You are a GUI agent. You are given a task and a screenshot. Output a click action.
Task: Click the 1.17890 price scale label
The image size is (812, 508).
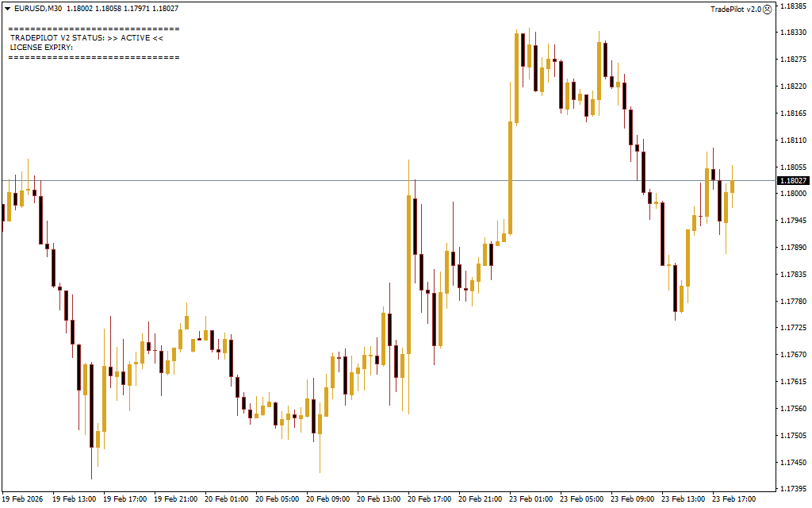[x=793, y=248]
